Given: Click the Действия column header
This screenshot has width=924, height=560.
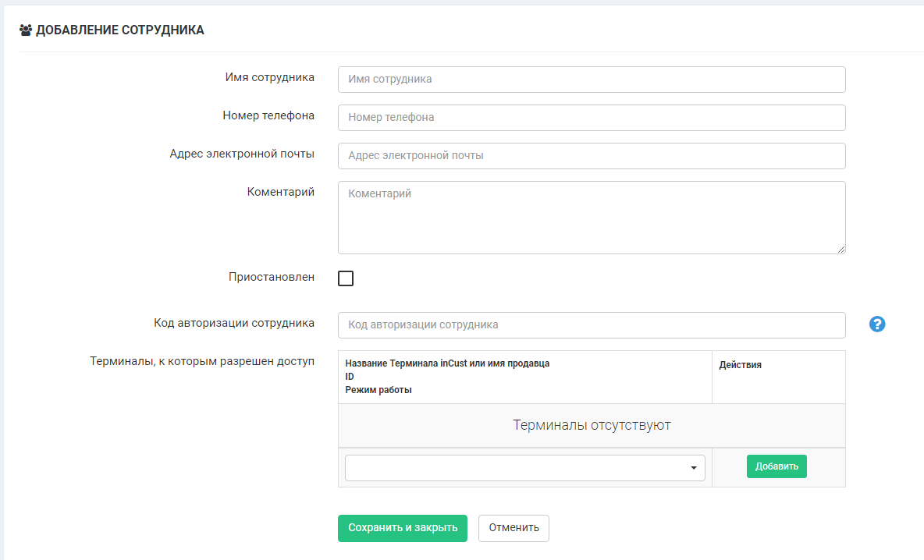Looking at the screenshot, I should point(740,365).
